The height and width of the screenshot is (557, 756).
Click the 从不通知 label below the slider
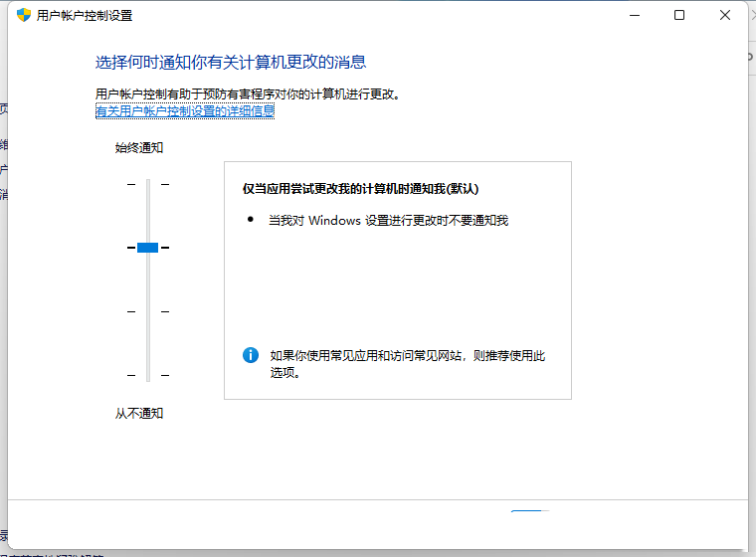tap(139, 414)
